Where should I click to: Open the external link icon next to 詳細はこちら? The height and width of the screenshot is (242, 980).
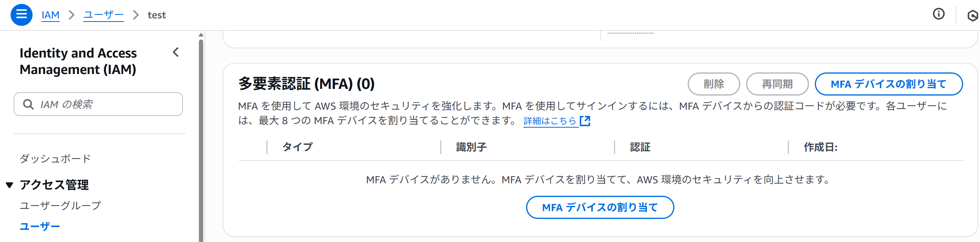(x=585, y=121)
